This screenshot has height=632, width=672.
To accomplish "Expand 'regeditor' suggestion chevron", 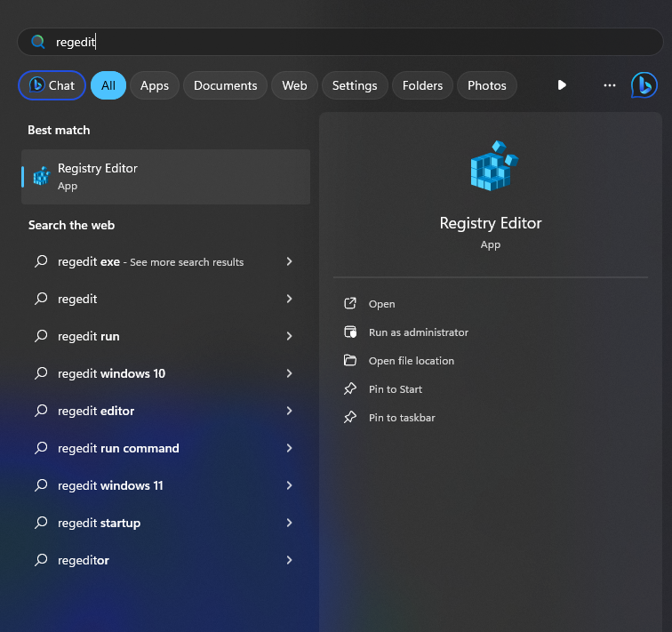I will [289, 560].
